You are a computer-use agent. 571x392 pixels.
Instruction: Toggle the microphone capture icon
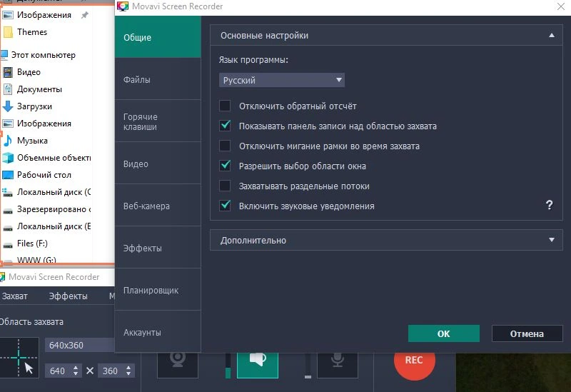(x=338, y=365)
